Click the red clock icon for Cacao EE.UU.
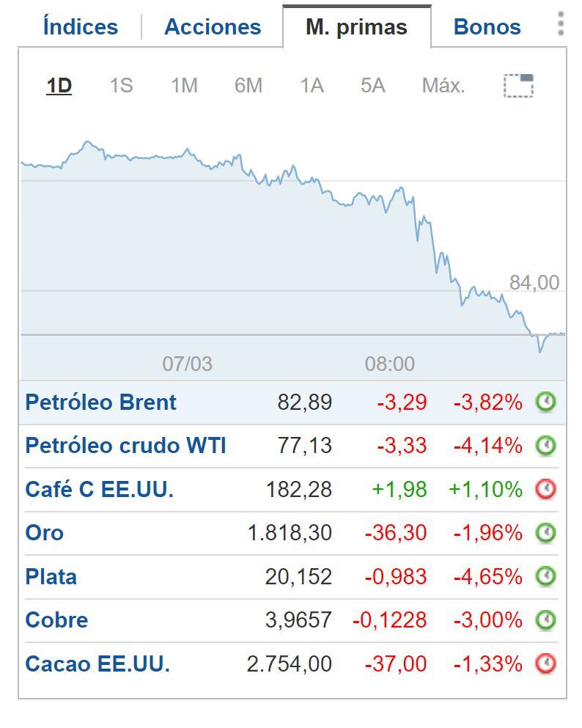 548,664
